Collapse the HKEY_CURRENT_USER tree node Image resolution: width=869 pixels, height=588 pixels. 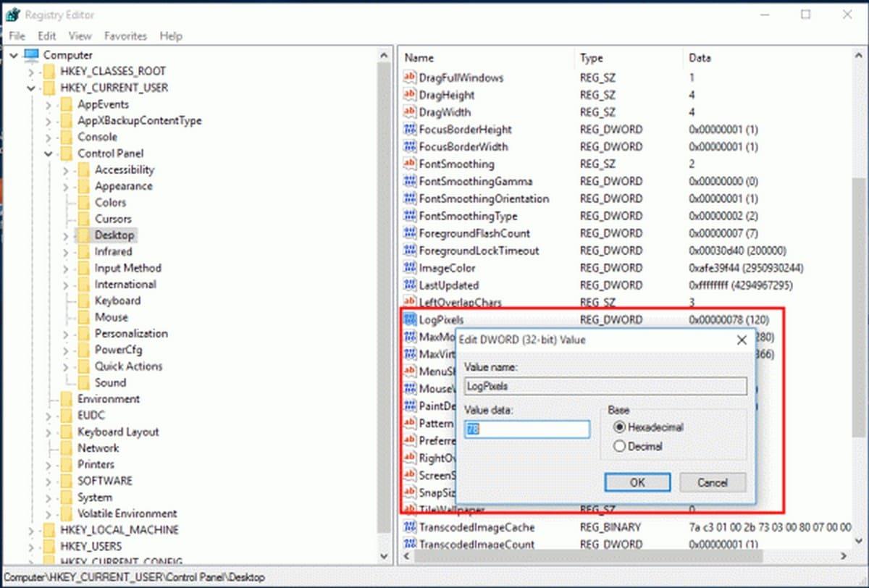(30, 88)
